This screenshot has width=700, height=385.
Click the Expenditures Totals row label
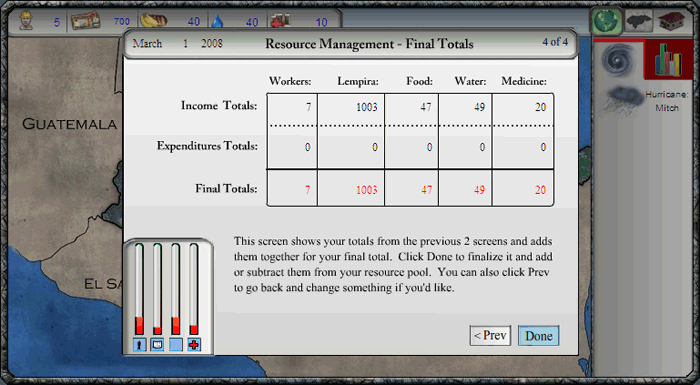[207, 146]
